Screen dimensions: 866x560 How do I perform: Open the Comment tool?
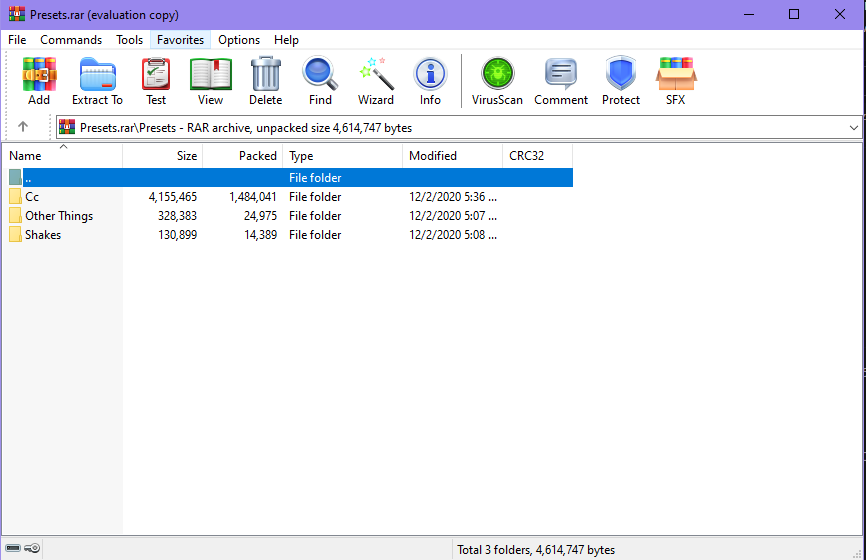click(x=561, y=74)
